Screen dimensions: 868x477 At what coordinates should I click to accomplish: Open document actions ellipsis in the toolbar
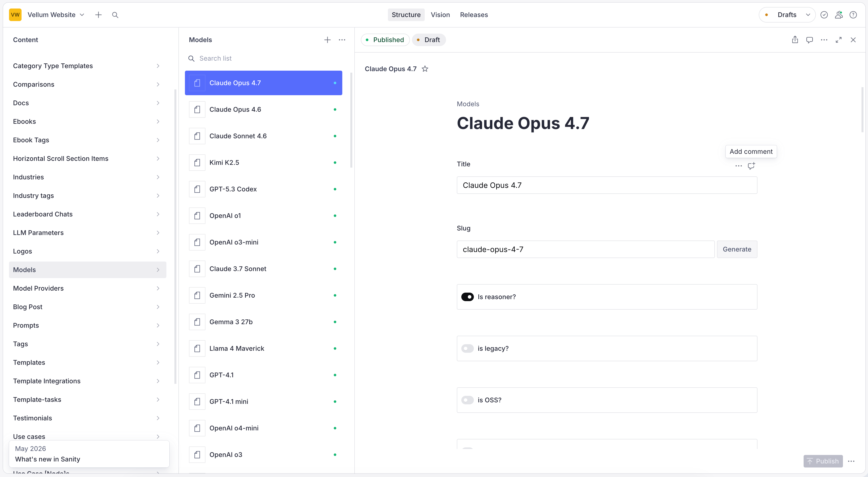pos(824,40)
